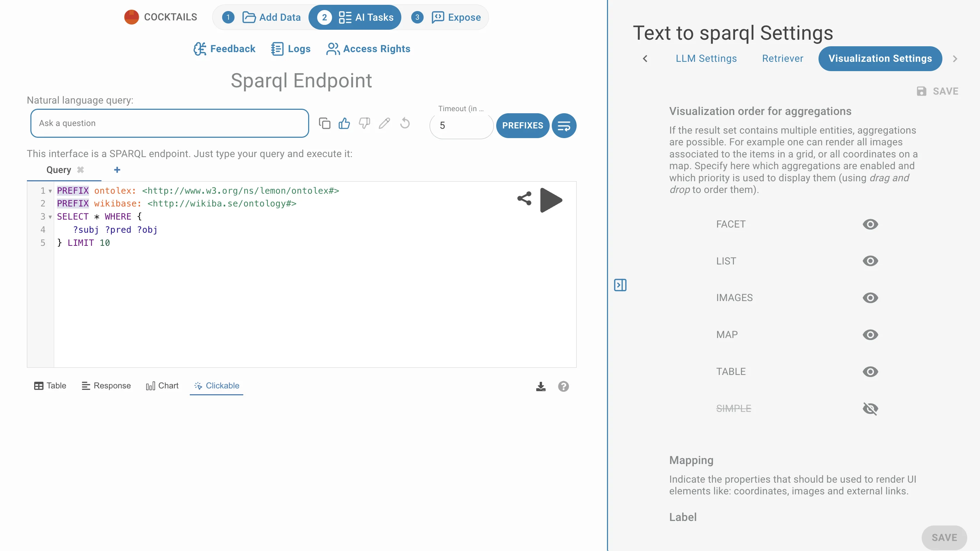Collapse the PREFIX line 1 fold arrow
980x551 pixels.
(x=50, y=191)
